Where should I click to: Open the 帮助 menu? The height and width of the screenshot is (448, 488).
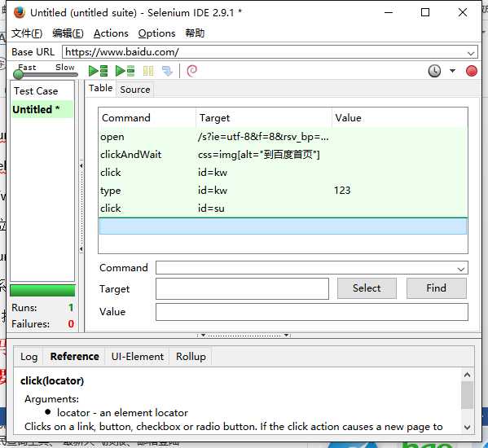point(195,33)
